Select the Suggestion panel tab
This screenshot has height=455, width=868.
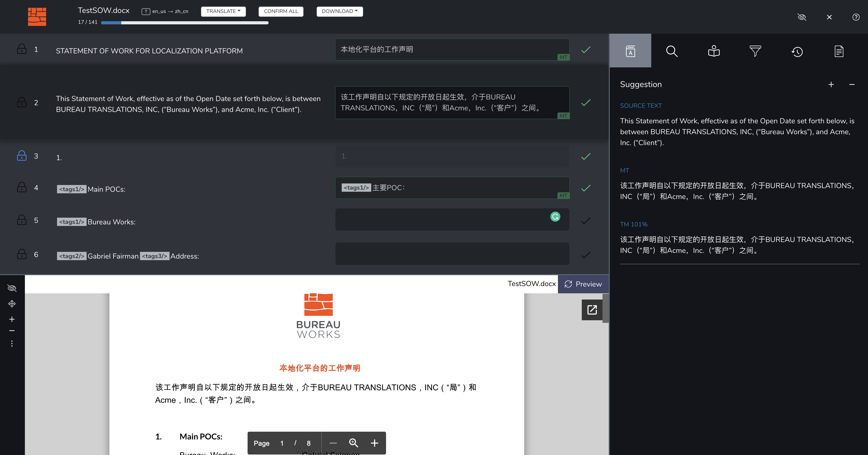click(630, 51)
